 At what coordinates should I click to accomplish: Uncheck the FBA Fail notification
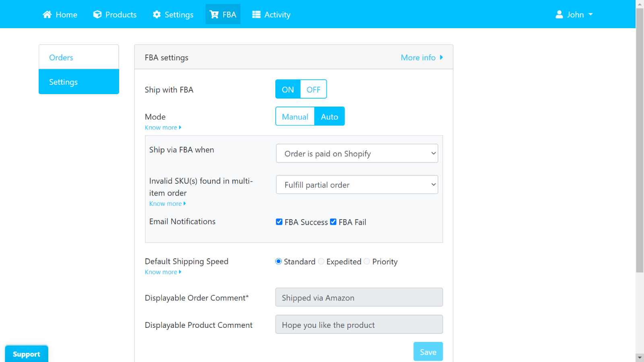coord(333,222)
